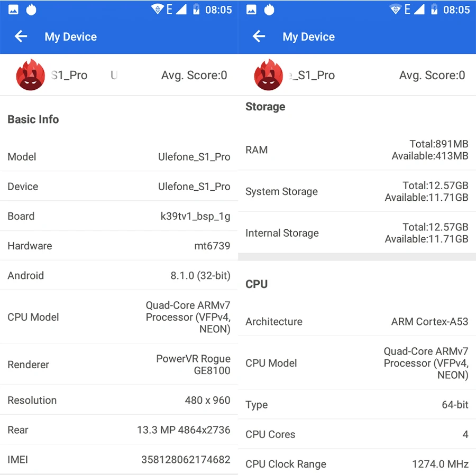Tap the signal strength icon in right status bar
Screen dimensions: 476x475
pos(419,10)
